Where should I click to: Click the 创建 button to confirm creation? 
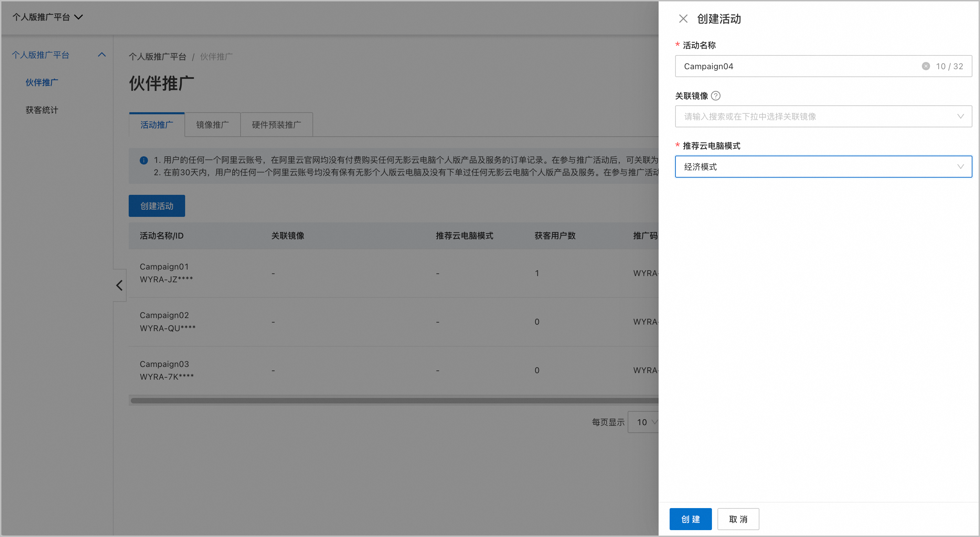pyautogui.click(x=691, y=519)
